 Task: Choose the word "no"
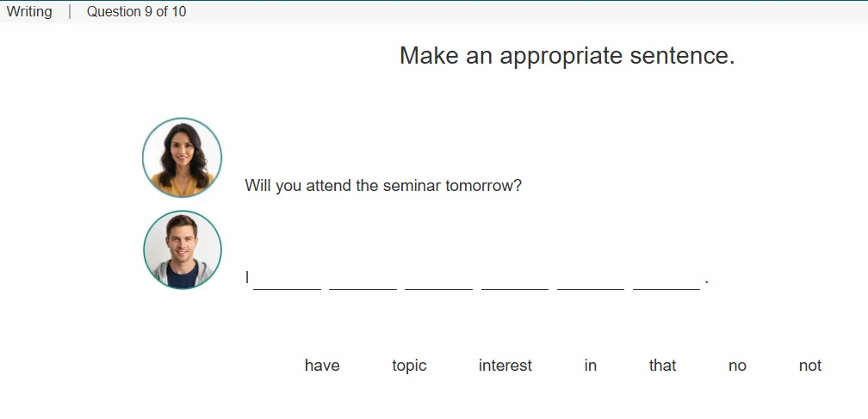tap(737, 366)
